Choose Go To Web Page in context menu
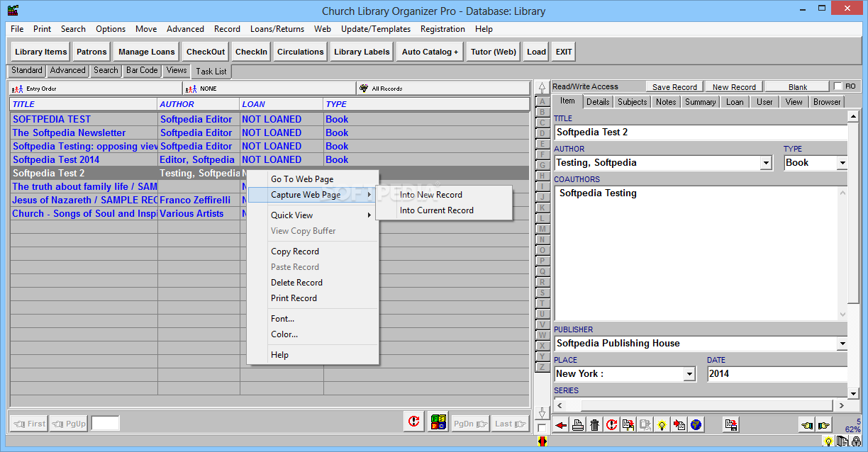 click(312, 179)
